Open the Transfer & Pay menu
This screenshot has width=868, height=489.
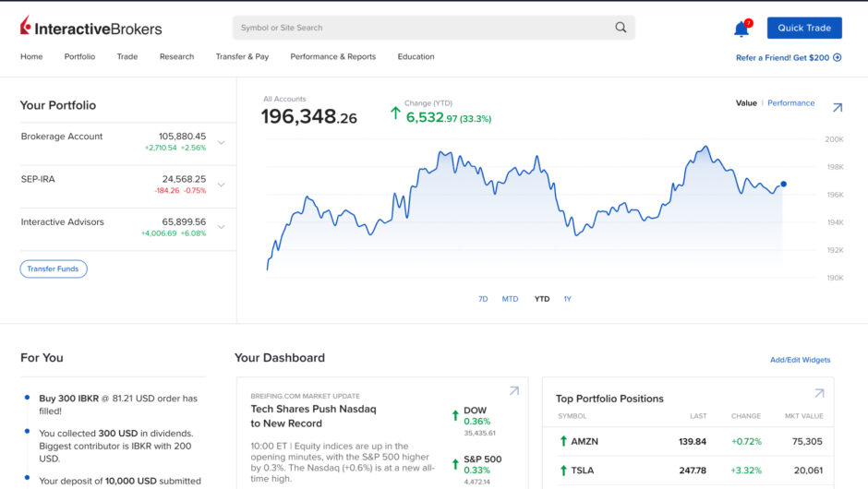(x=242, y=56)
